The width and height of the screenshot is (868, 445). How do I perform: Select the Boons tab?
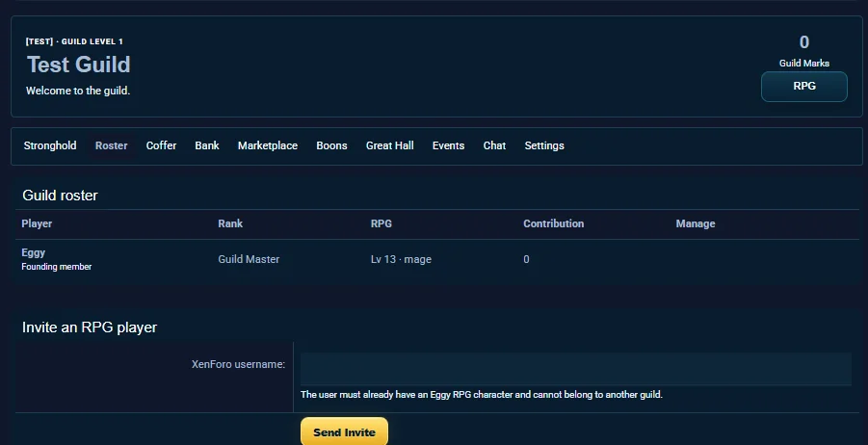(331, 145)
